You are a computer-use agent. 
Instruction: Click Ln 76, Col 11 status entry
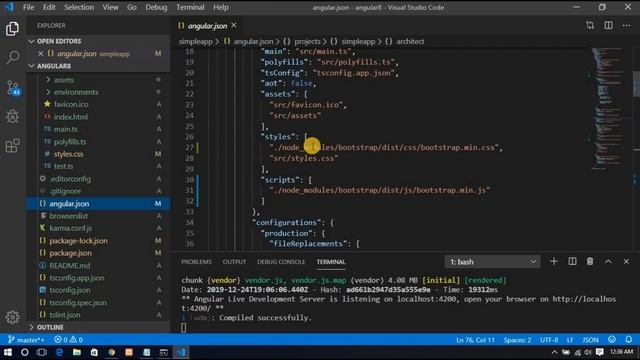tap(475, 340)
